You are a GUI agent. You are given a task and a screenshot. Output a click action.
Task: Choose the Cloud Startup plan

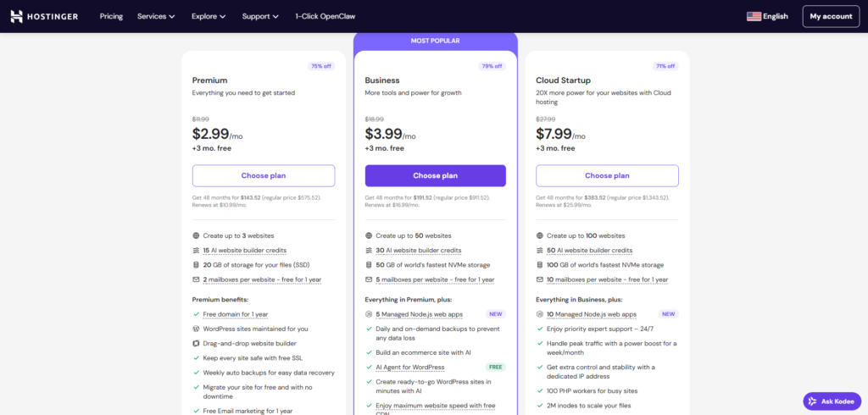(x=607, y=175)
